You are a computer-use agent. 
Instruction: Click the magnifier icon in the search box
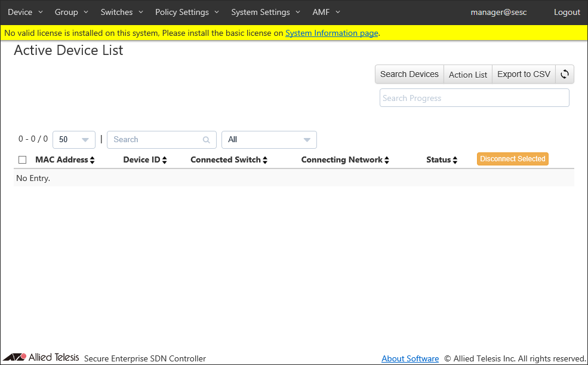[x=206, y=140]
